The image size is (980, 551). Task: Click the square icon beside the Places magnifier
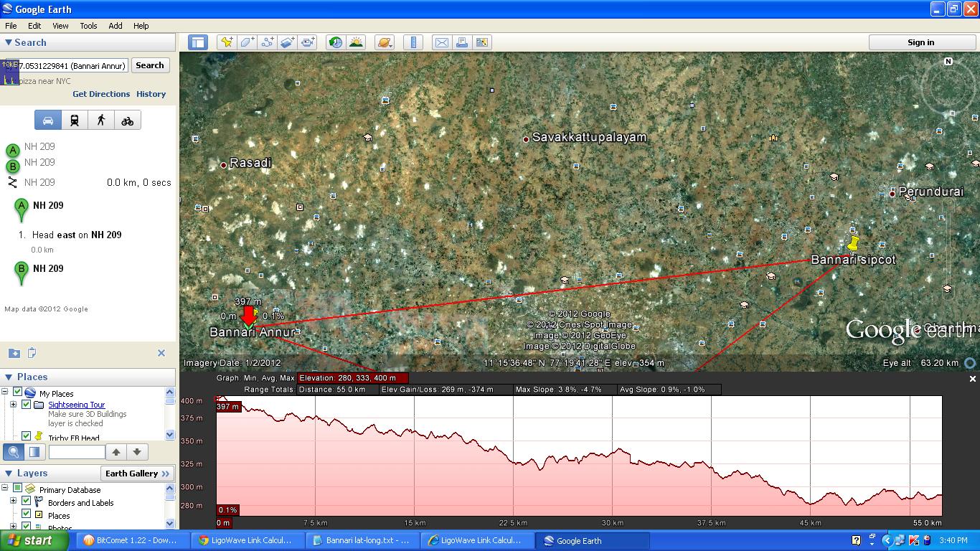pyautogui.click(x=34, y=452)
